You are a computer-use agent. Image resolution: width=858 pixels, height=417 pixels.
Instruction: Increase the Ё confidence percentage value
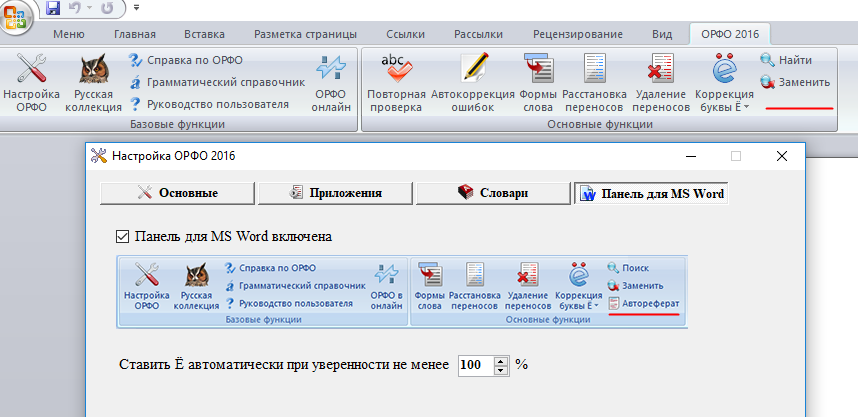pos(502,359)
